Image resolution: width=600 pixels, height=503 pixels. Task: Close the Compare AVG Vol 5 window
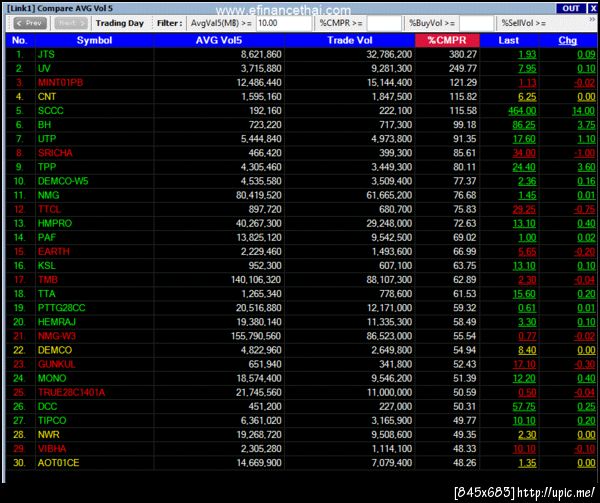[x=592, y=8]
